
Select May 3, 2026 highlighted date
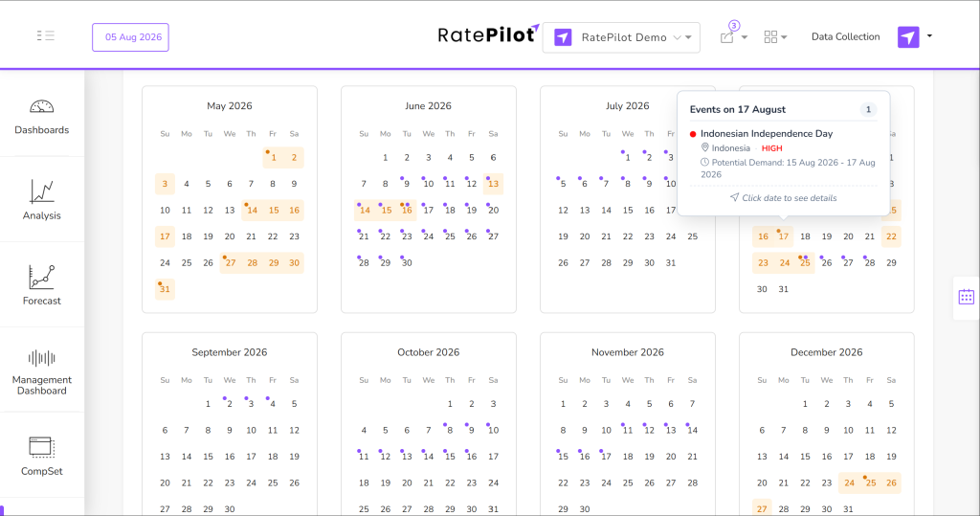[x=165, y=184]
